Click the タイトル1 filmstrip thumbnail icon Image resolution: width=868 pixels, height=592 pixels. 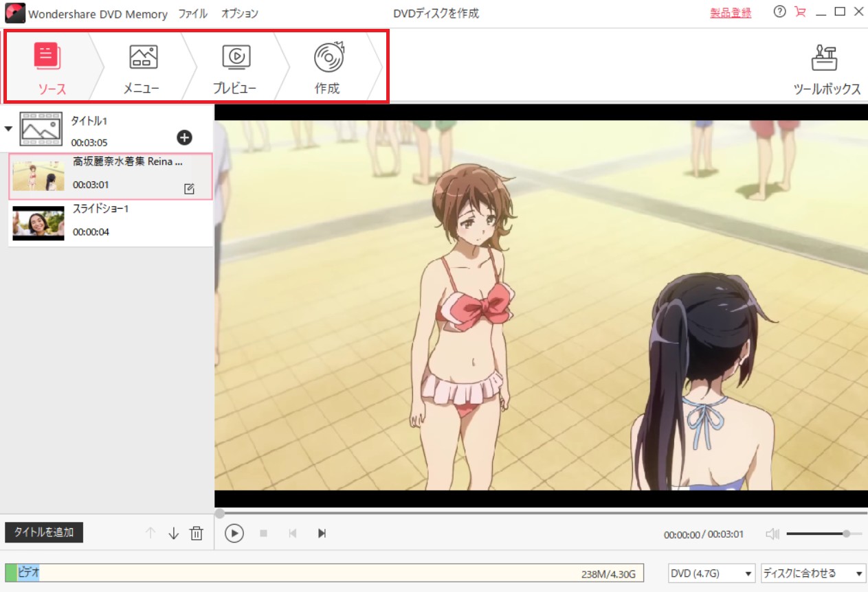[41, 128]
